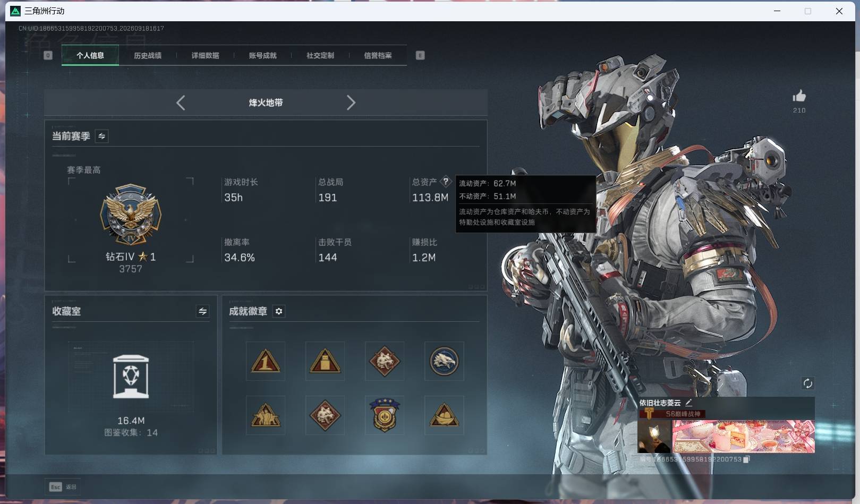The width and height of the screenshot is (860, 504).
Task: Select the triangle badge with number 1
Action: coord(266,361)
